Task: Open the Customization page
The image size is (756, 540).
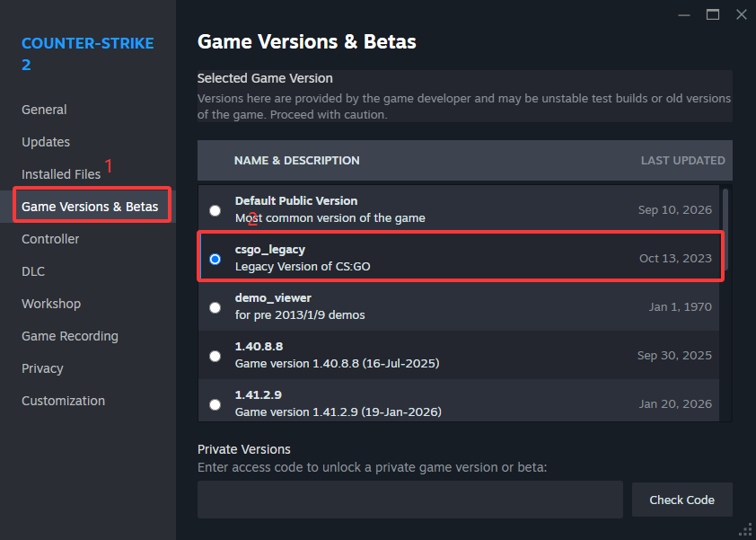Action: pos(63,401)
